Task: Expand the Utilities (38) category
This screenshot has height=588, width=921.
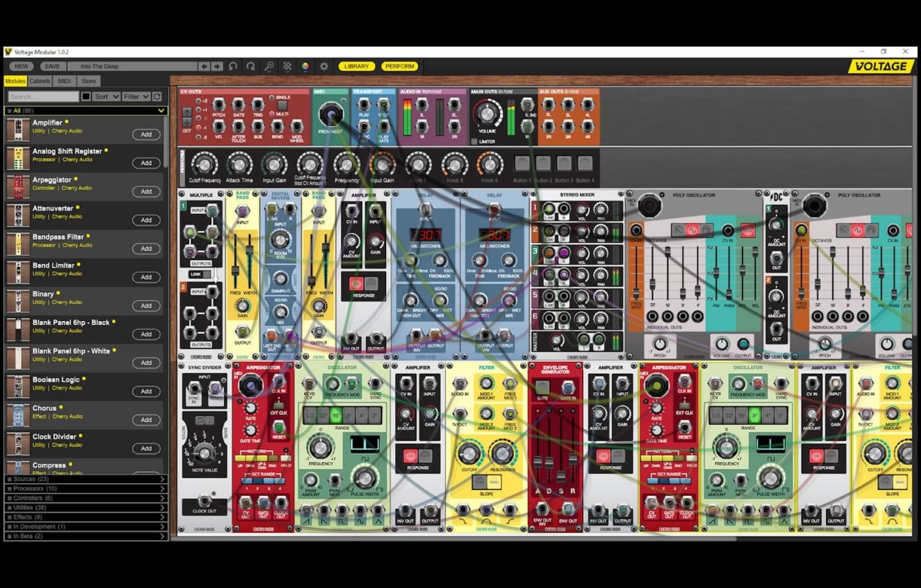Action: tap(86, 508)
